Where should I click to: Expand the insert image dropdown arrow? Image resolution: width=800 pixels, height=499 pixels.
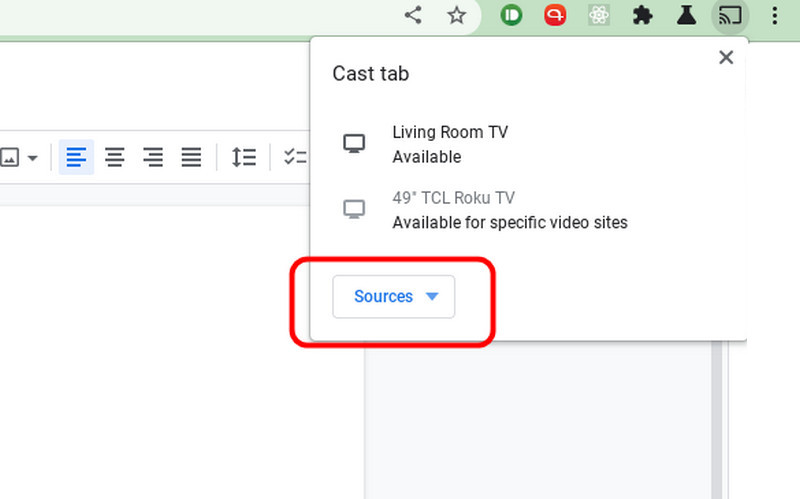coord(33,158)
